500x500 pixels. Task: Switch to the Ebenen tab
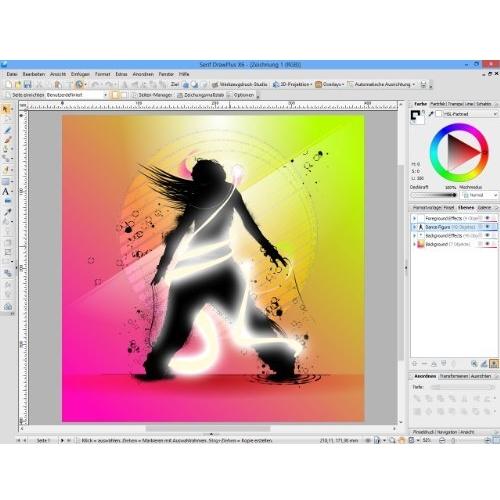[466, 208]
